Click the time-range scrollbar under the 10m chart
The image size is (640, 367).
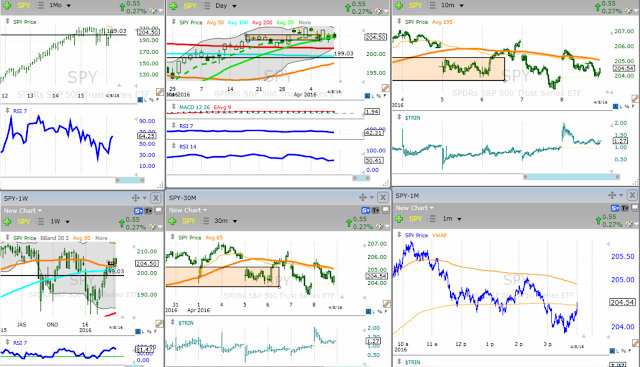point(571,177)
